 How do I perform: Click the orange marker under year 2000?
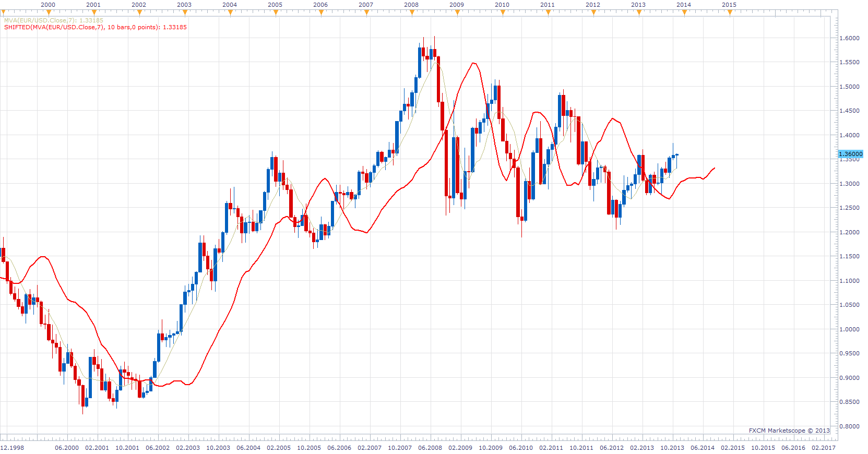point(48,13)
